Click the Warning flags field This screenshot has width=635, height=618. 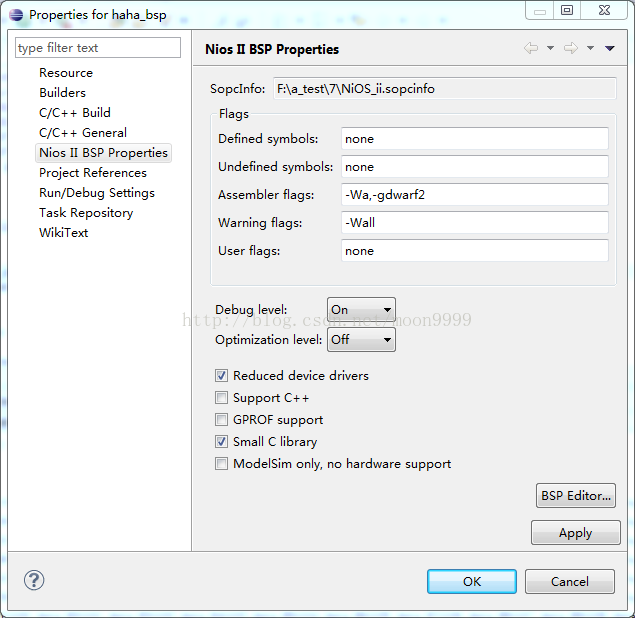(x=475, y=222)
